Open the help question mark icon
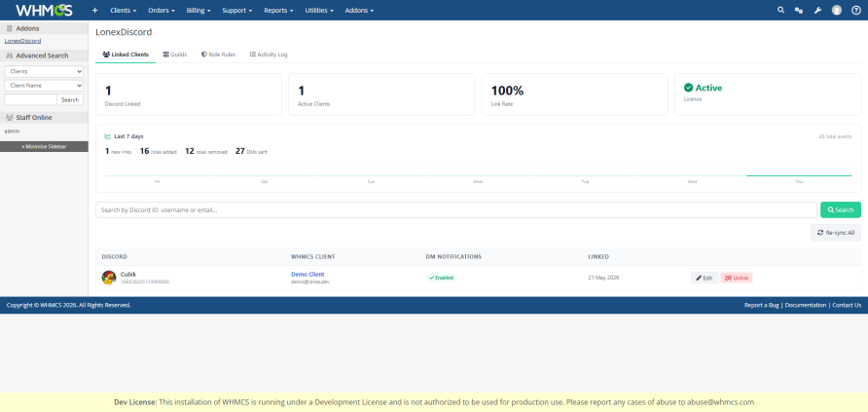868x412 pixels. 855,10
